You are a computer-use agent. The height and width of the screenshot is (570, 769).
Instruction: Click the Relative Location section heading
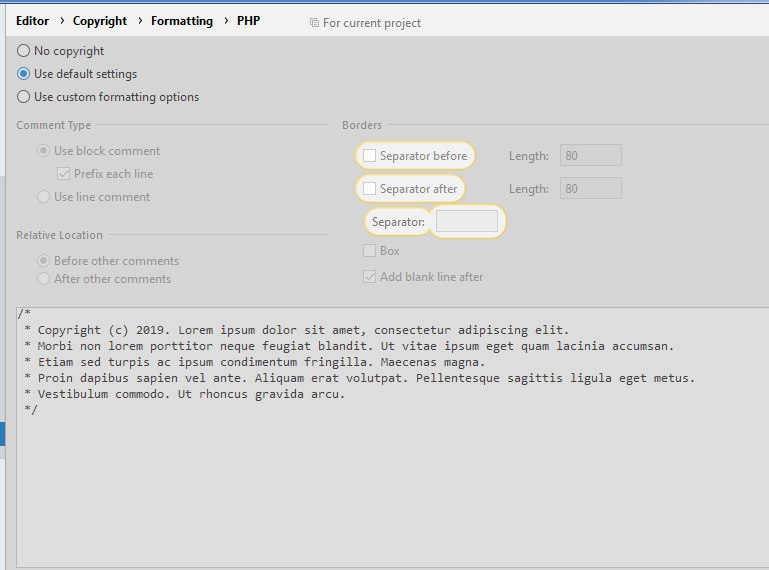[x=59, y=235]
